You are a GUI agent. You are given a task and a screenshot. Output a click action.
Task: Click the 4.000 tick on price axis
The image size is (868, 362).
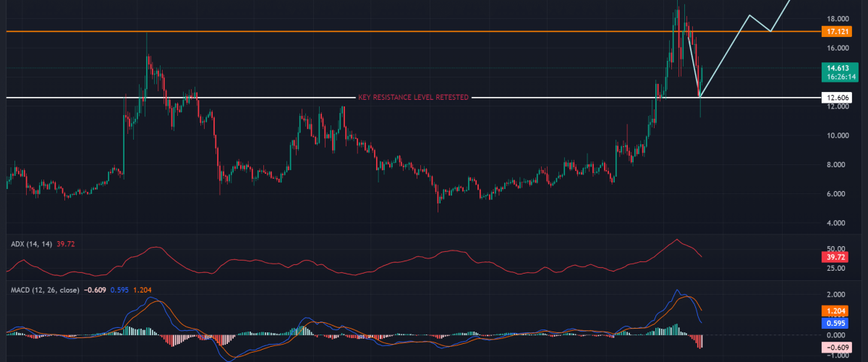coord(838,223)
